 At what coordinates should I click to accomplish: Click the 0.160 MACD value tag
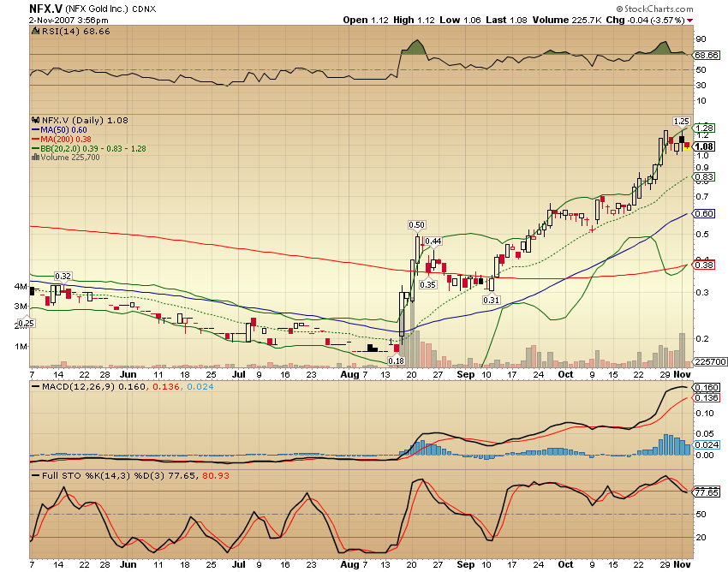(705, 387)
